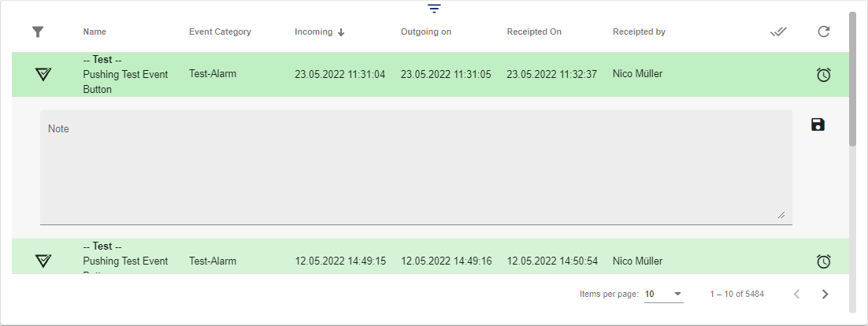This screenshot has width=868, height=326.
Task: Sort by Event Category column
Action: coord(220,32)
